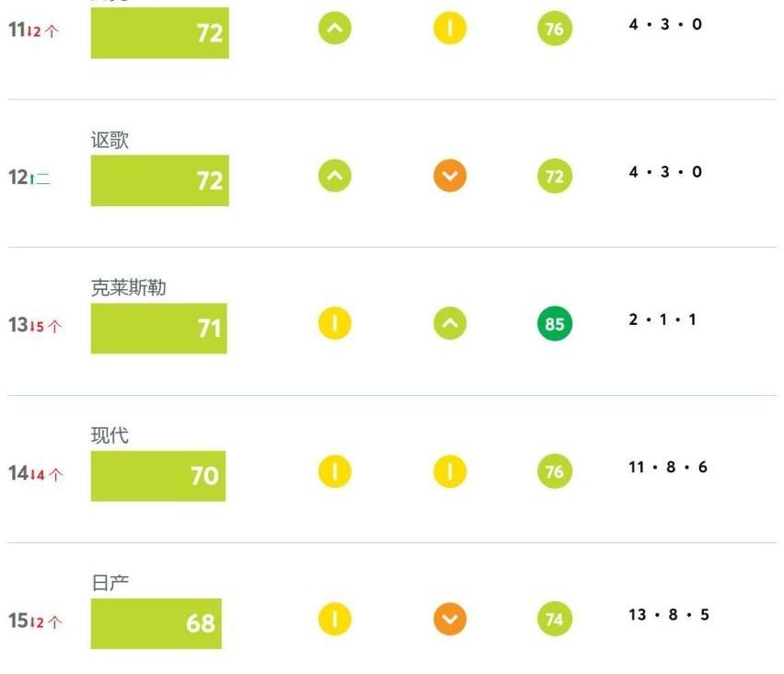784x674 pixels.
Task: Click the 74 score badge in 日产 row
Action: click(555, 620)
